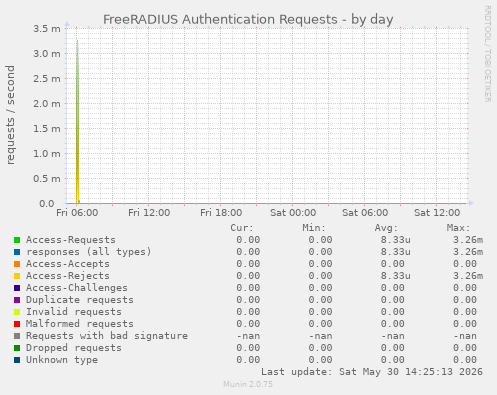Click the 'Access-Rejects' legend label
Viewport: 497px width, 395px height.
(x=68, y=276)
